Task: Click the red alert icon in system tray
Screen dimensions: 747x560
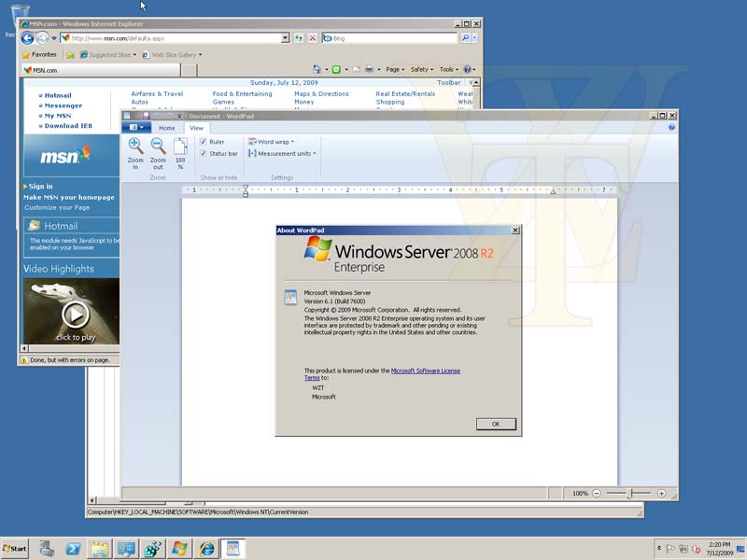Action: click(x=697, y=549)
